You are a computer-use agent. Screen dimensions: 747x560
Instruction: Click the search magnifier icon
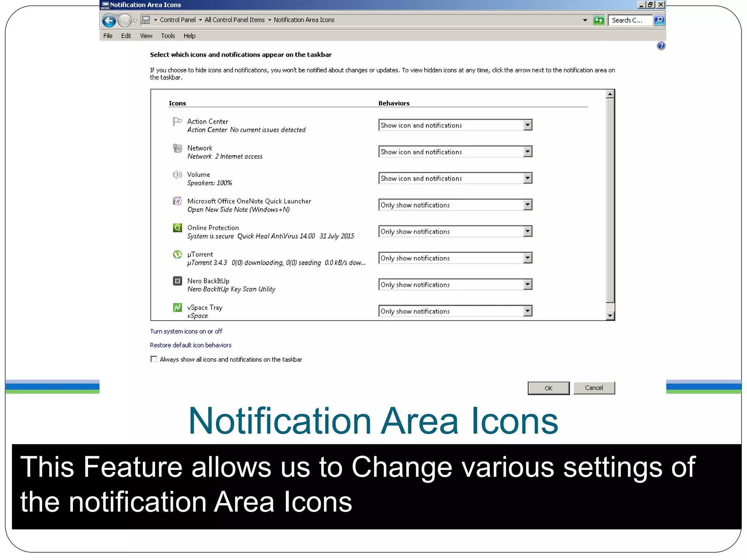click(x=659, y=20)
